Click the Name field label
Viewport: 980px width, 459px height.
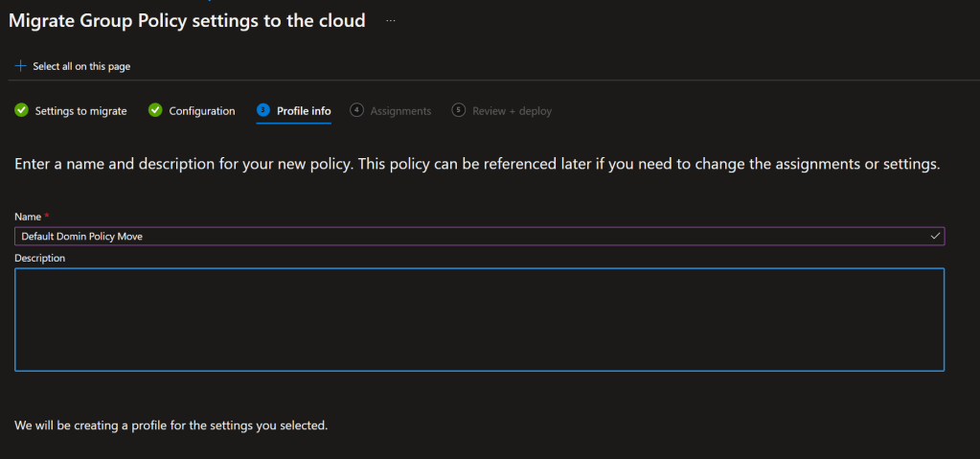(x=28, y=217)
